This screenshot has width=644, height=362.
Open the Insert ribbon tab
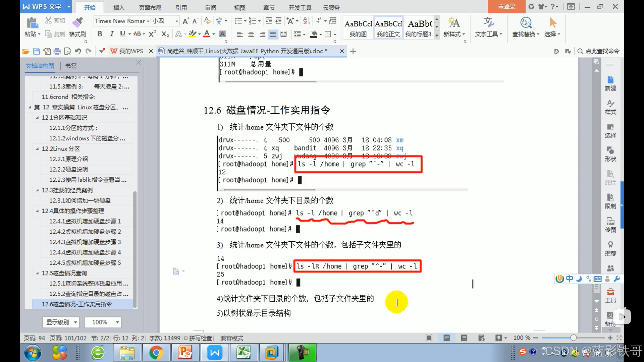point(119,7)
